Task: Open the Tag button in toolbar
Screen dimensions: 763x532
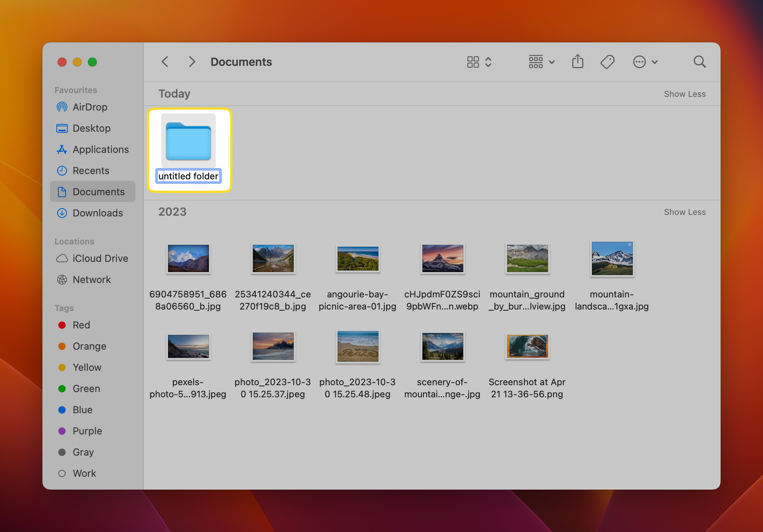Action: [x=608, y=62]
